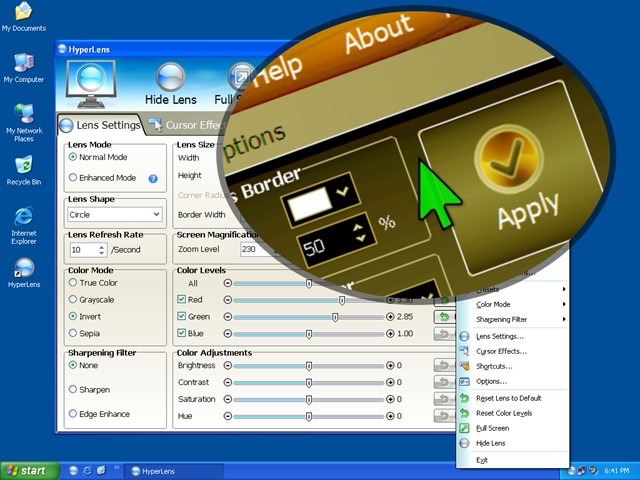Image resolution: width=640 pixels, height=480 pixels.
Task: Decrease Brightness with minus icon
Action: coord(228,366)
